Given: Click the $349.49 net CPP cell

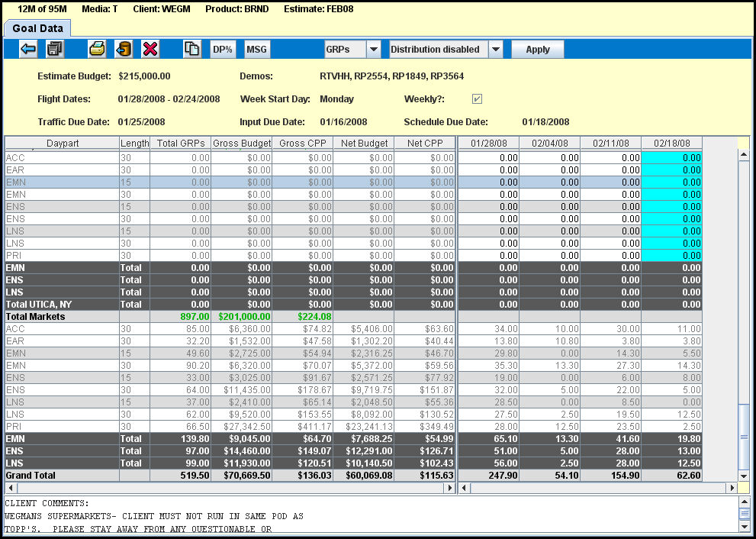Looking at the screenshot, I should pos(425,427).
